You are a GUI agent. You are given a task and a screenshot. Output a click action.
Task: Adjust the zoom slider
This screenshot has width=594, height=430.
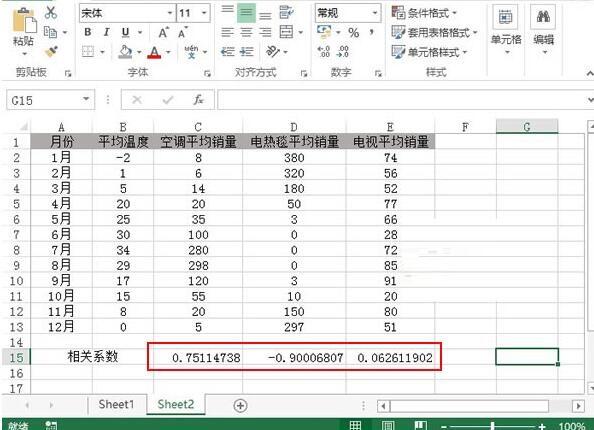point(492,426)
